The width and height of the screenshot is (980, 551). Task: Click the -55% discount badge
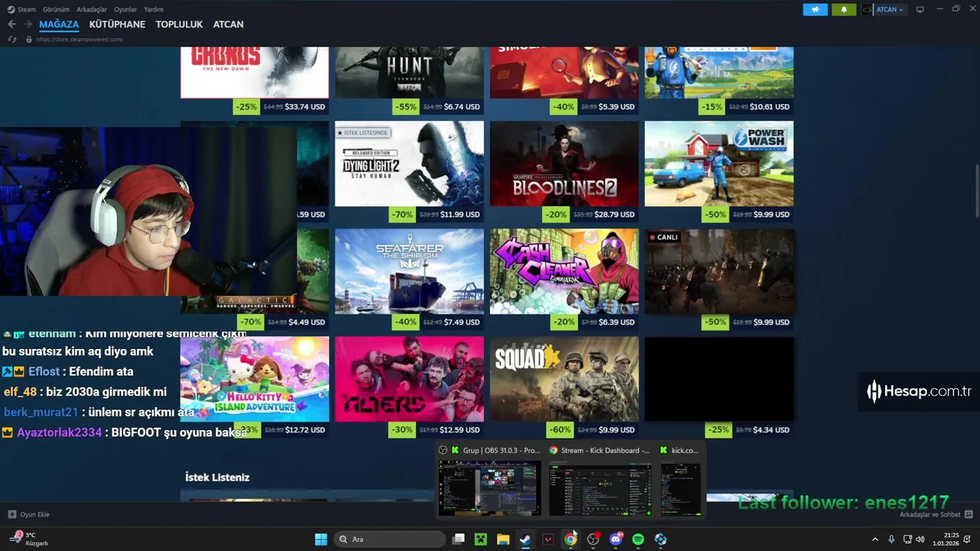point(407,107)
